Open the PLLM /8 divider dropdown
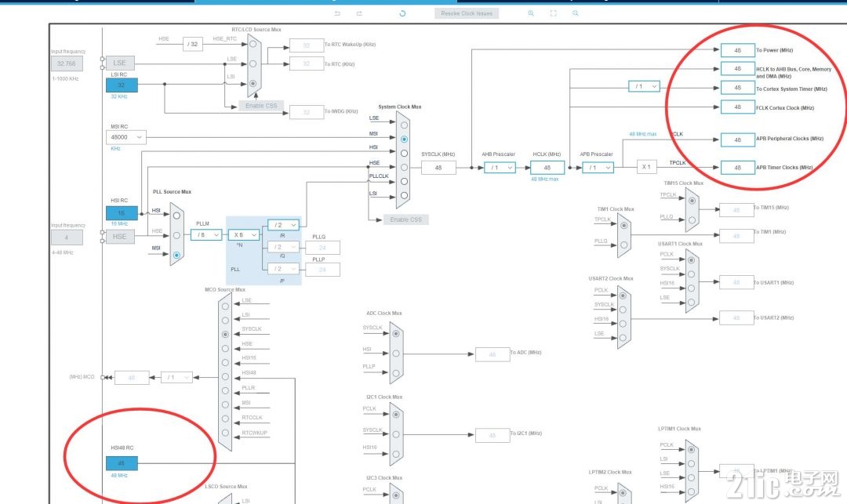 206,234
